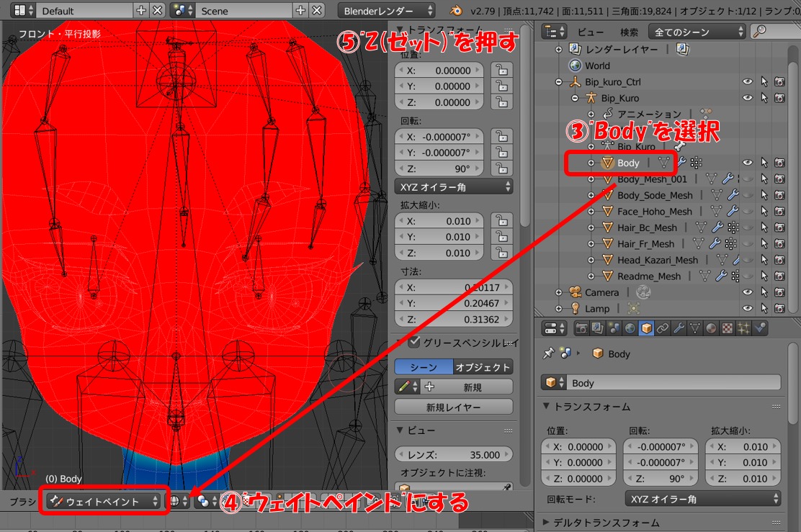Switch grease pencil source to オブジェクト
Image resolution: width=801 pixels, height=532 pixels.
coord(483,367)
